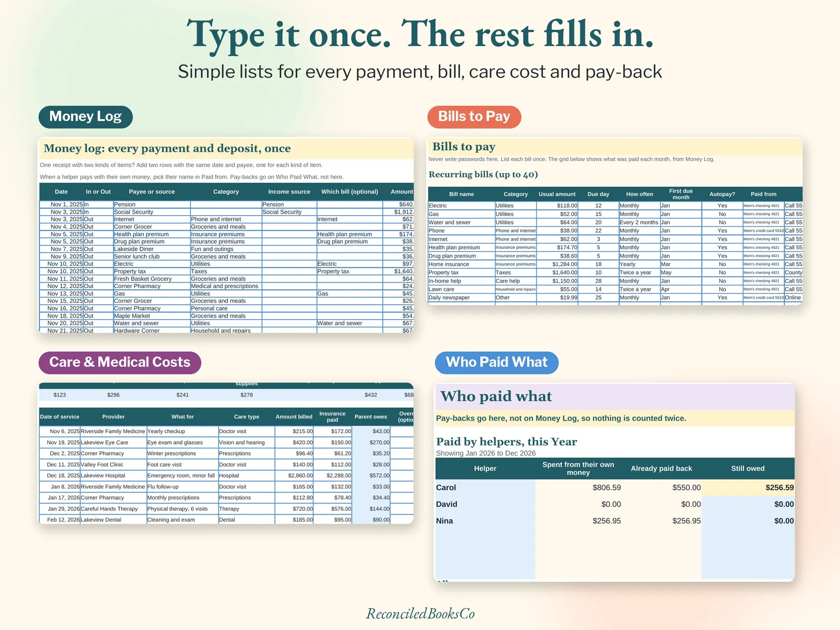Click the "Which bill (optional)" column header

[350, 192]
